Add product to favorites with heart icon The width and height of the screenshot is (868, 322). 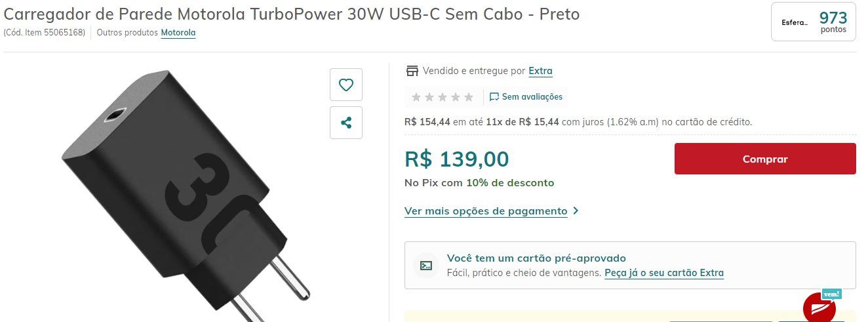point(346,85)
